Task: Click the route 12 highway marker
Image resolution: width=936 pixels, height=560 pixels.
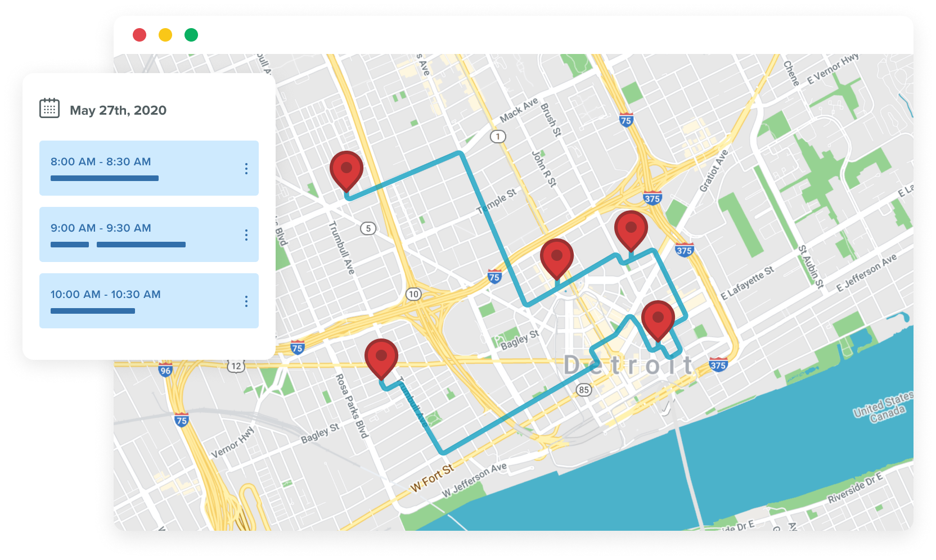Action: pyautogui.click(x=236, y=366)
